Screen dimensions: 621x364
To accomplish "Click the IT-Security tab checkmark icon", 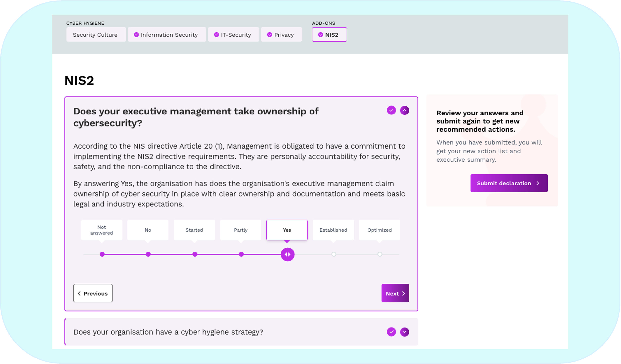I will coord(216,35).
